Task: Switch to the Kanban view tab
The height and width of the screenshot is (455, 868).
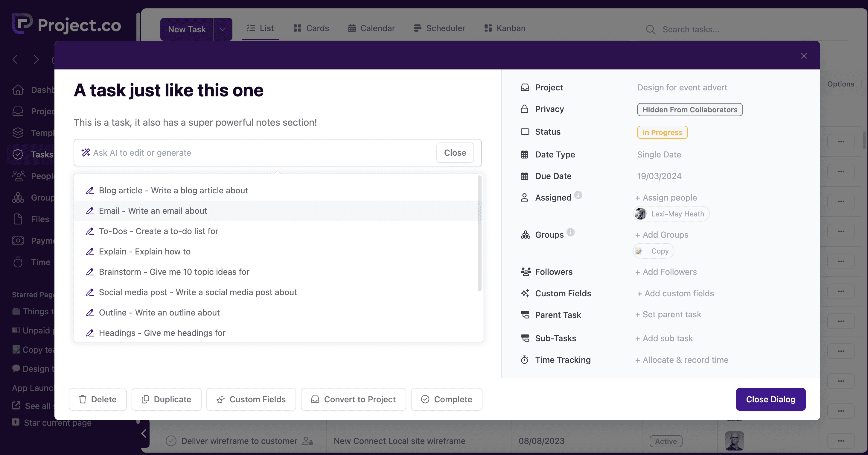Action: coord(504,28)
